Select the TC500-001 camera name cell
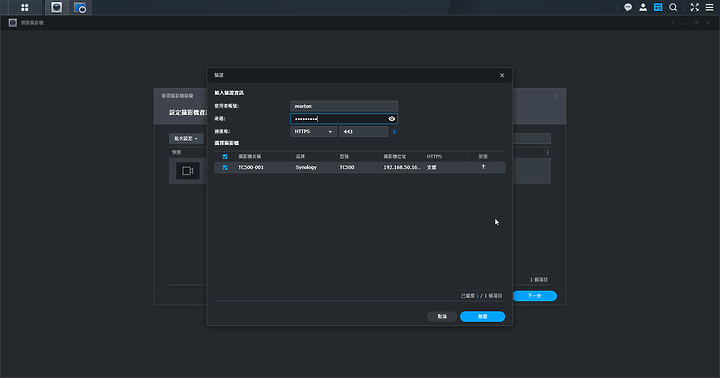The image size is (720, 378). (x=251, y=168)
